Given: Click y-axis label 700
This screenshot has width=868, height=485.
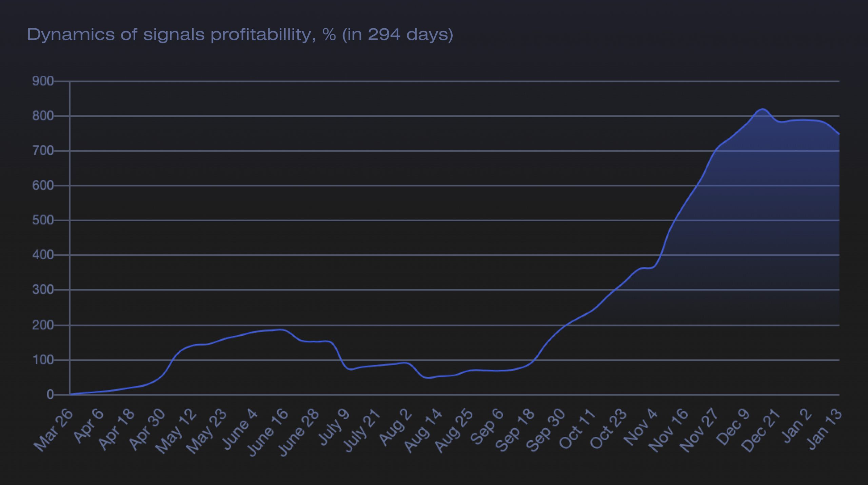Looking at the screenshot, I should pyautogui.click(x=43, y=151).
